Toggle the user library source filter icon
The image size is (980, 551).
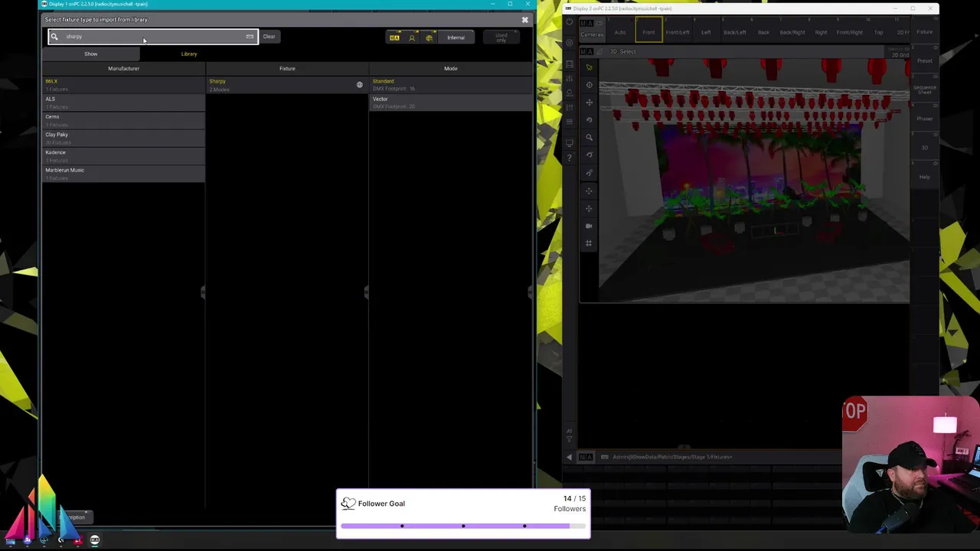click(412, 37)
